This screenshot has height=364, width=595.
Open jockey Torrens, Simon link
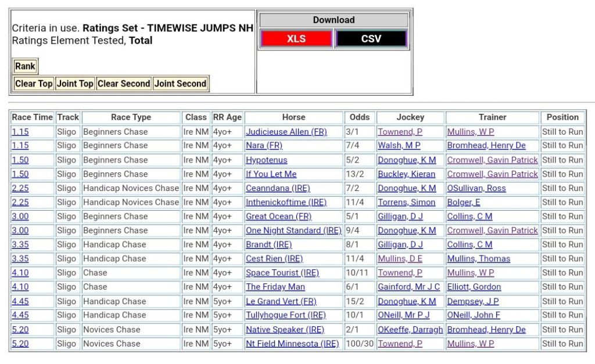click(406, 203)
